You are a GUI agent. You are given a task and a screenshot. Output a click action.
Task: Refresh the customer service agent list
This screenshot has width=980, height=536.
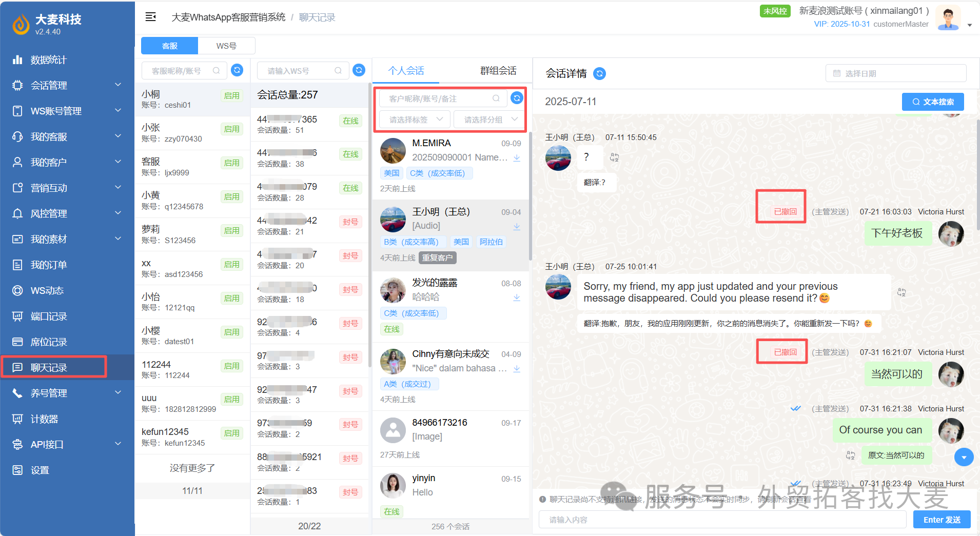tap(237, 70)
